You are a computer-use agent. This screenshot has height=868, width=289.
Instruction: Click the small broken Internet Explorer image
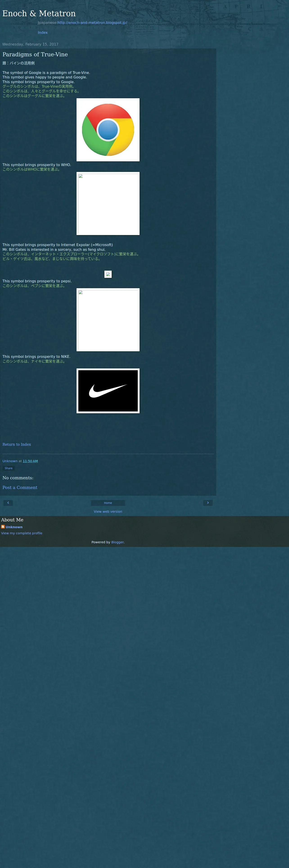(x=108, y=274)
